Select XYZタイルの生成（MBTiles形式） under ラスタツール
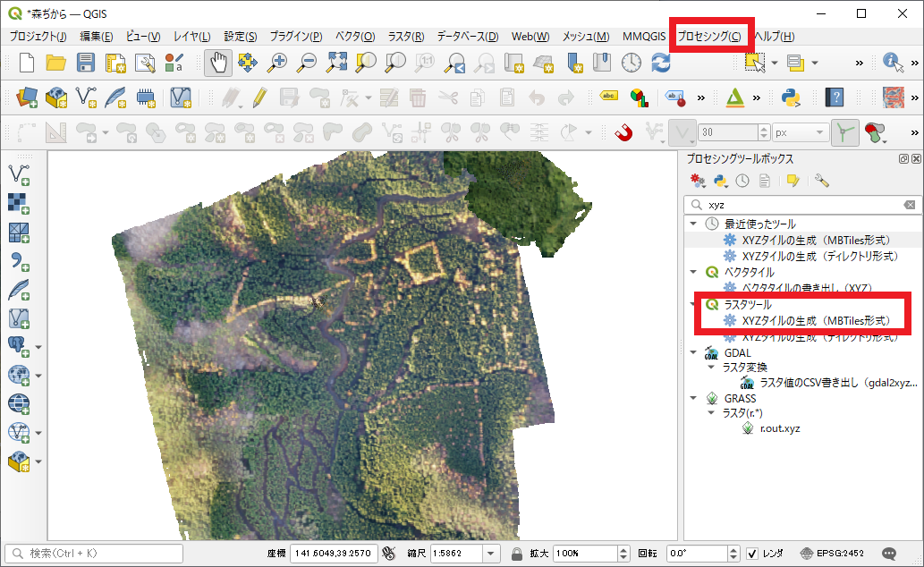Viewport: 924px width, 567px height. click(815, 320)
